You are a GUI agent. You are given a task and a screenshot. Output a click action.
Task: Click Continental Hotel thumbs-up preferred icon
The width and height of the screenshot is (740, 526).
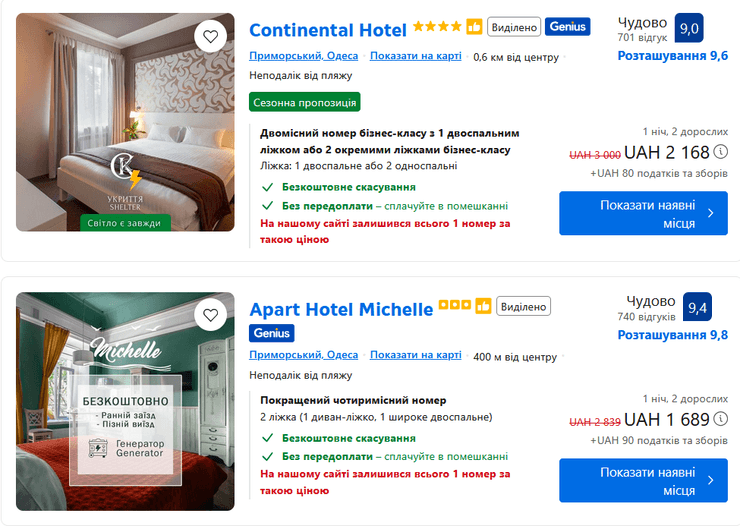474,27
